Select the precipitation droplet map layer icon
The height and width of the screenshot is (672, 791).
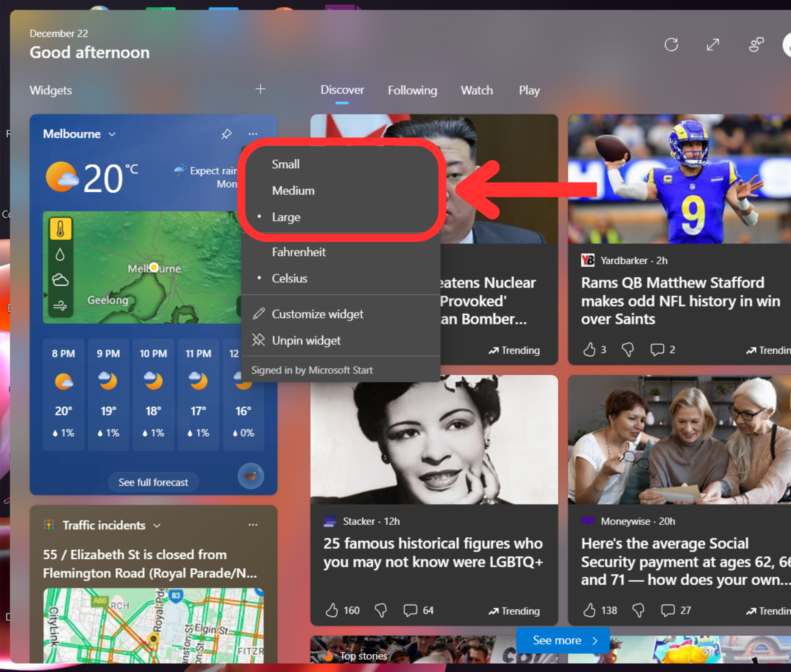click(60, 255)
